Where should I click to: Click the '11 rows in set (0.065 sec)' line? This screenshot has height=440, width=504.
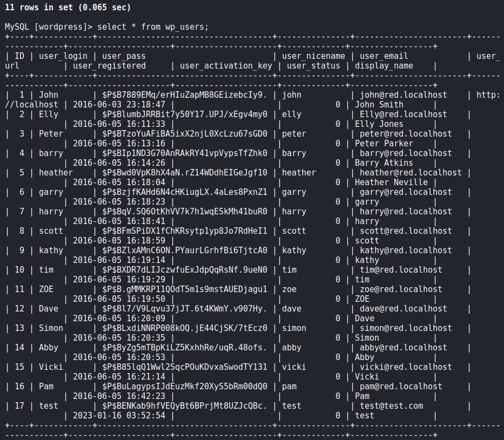click(68, 7)
